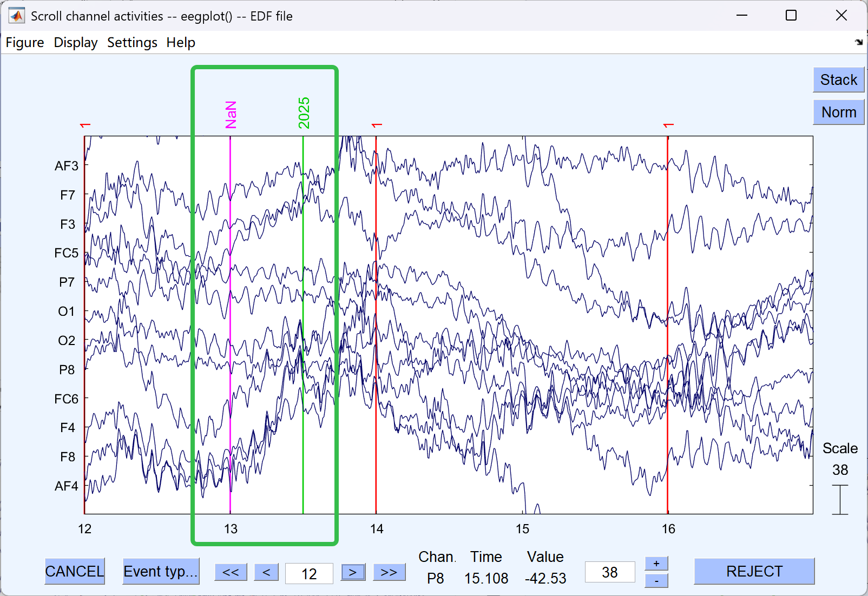Click the Norm button
Viewport: 868px width, 596px height.
(x=839, y=112)
